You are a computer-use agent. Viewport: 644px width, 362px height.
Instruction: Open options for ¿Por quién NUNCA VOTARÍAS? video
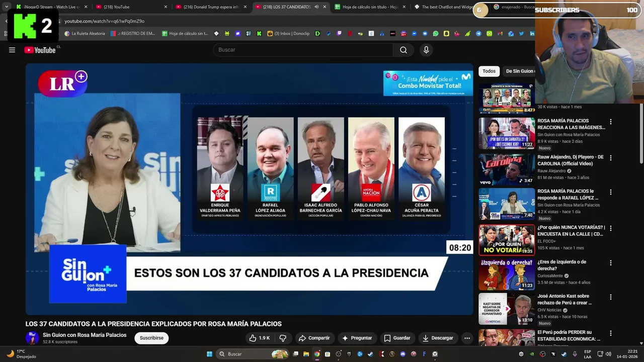tap(611, 228)
